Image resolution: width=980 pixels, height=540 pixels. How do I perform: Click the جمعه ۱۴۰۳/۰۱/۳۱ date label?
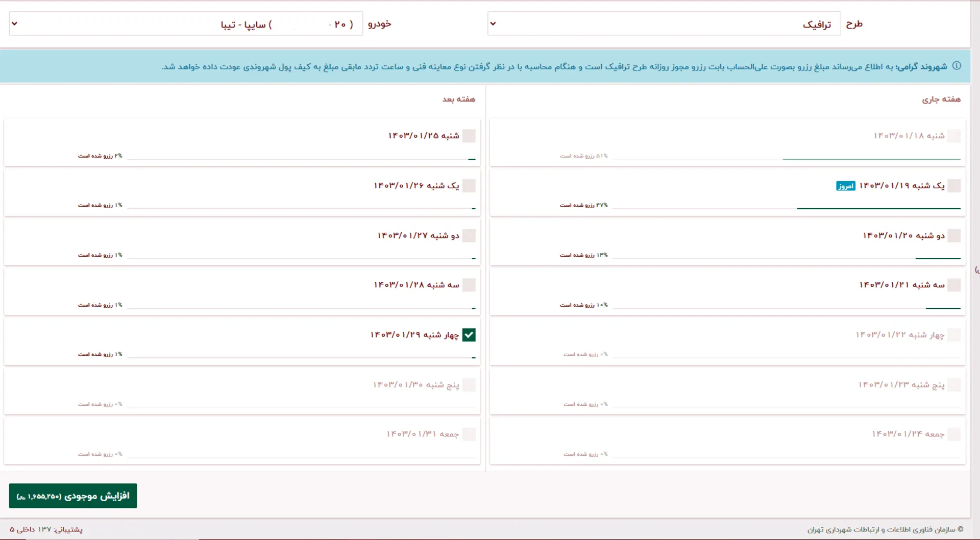point(422,434)
